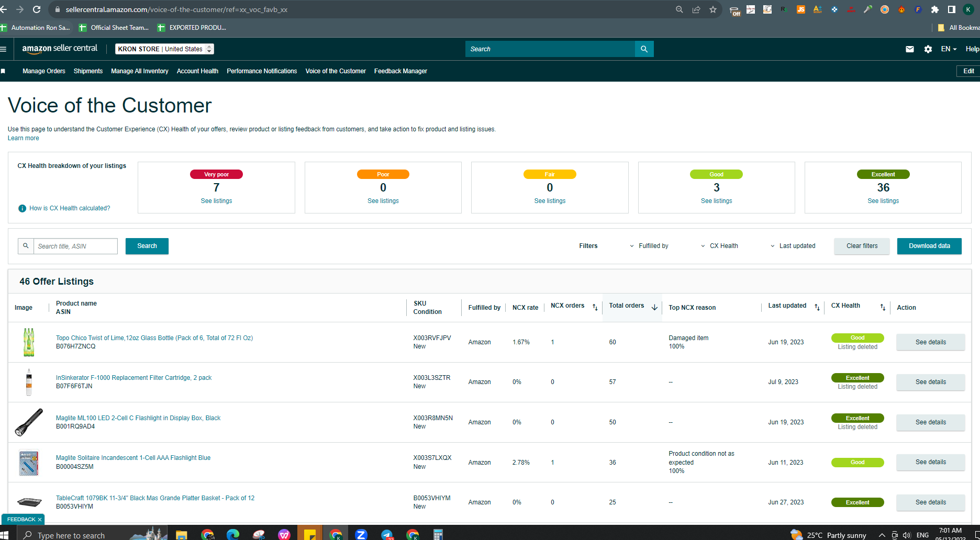See listings under Good
The image size is (980, 540).
pyautogui.click(x=716, y=201)
